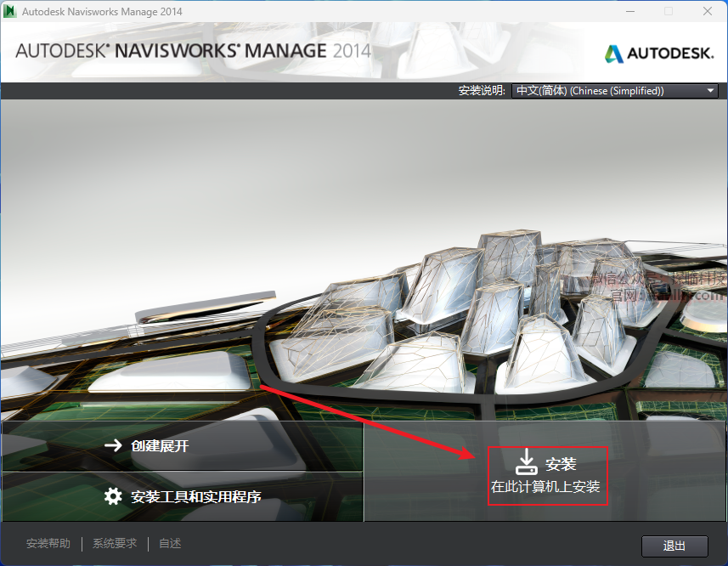This screenshot has width=728, height=566.
Task: Open the 系统要求 link
Action: (115, 543)
